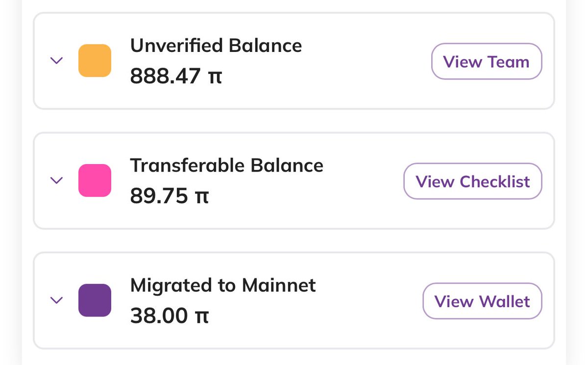This screenshot has width=588, height=365.
Task: Click the 89.75 balance figure
Action: point(159,196)
